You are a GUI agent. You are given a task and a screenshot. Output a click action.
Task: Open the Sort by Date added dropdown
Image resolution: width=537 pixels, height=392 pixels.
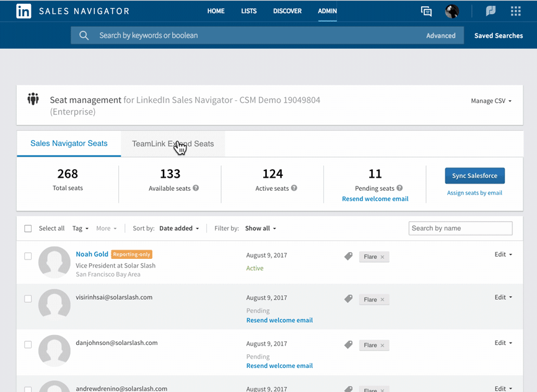(179, 228)
